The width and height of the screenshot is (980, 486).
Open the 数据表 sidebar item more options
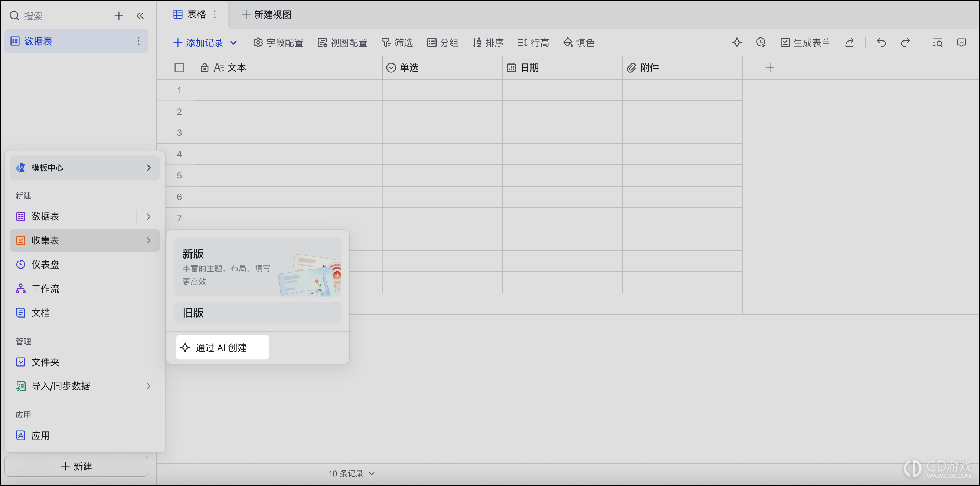138,41
